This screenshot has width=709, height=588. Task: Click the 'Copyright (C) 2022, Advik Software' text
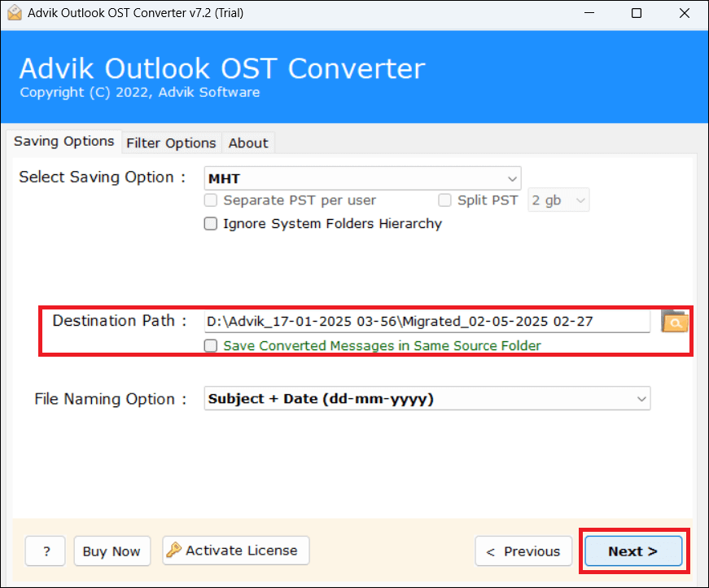140,92
